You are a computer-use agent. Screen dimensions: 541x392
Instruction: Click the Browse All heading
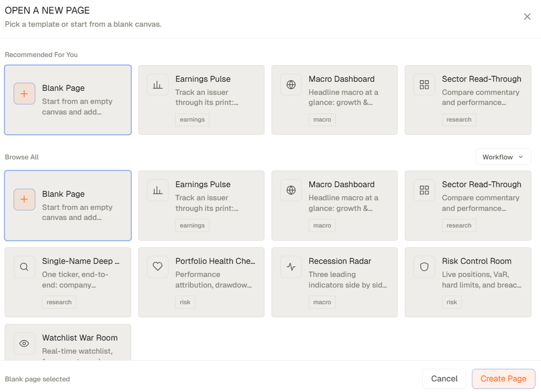pyautogui.click(x=22, y=157)
